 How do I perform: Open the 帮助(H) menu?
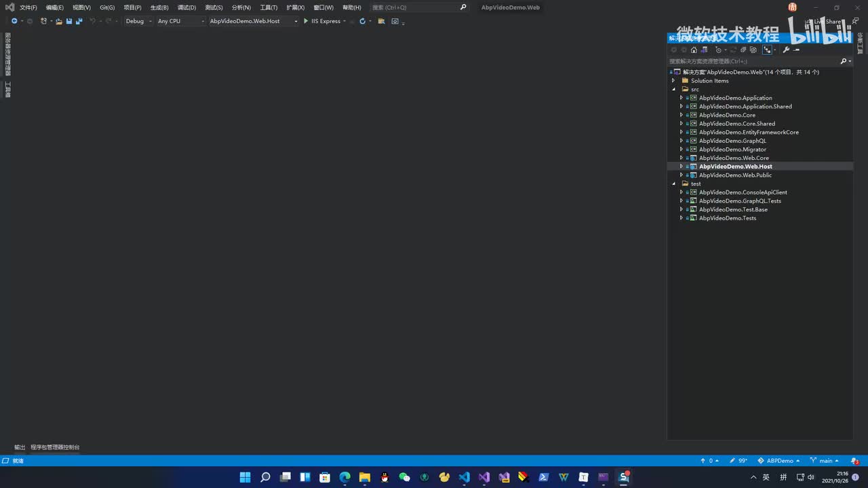pos(352,7)
